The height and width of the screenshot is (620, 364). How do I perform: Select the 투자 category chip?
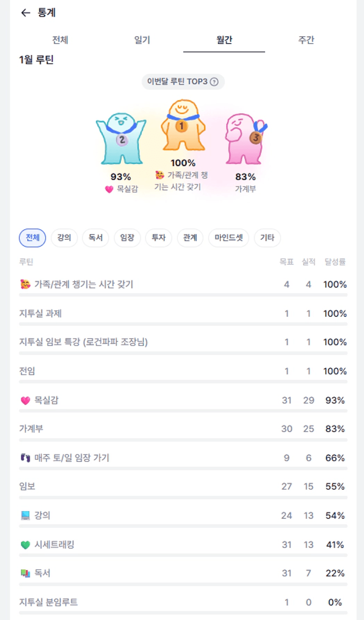(x=158, y=238)
